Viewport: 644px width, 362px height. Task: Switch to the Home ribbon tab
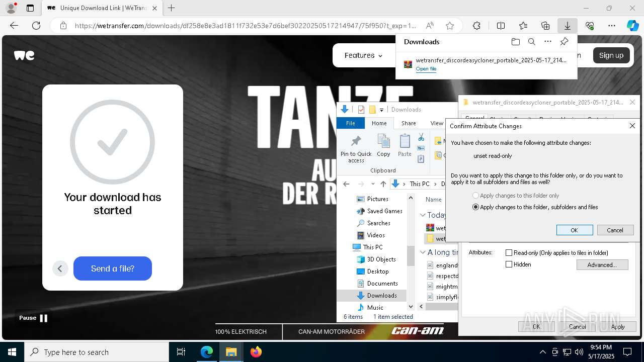point(379,123)
